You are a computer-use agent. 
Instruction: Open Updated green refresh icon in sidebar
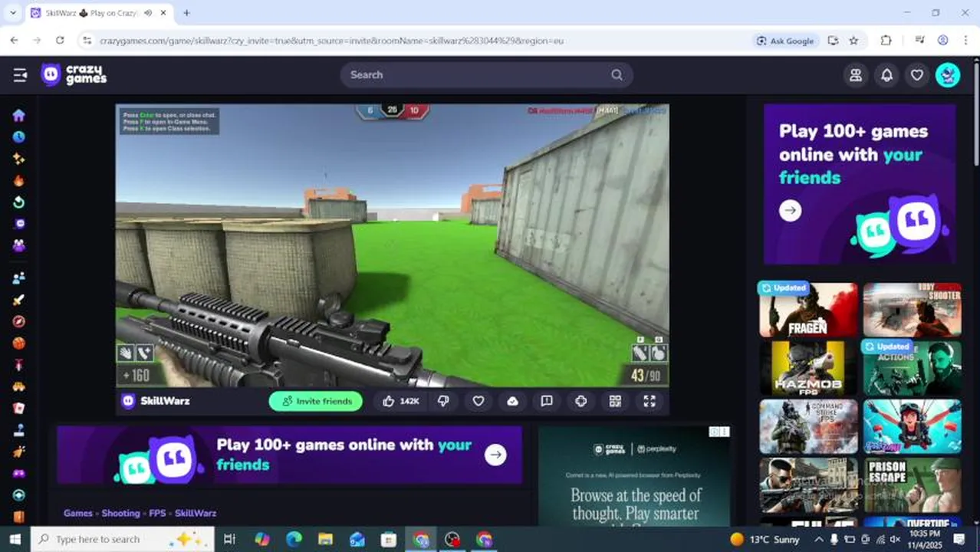coord(19,202)
